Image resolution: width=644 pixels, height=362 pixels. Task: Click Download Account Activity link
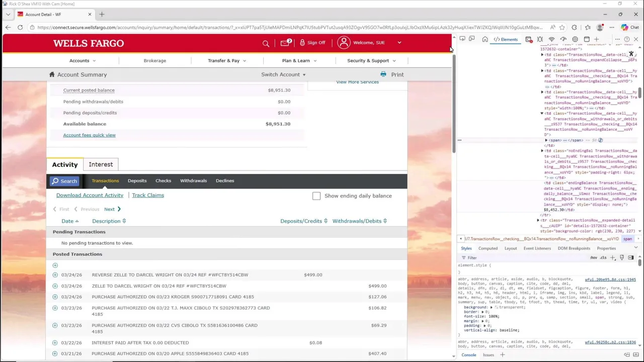click(x=90, y=195)
